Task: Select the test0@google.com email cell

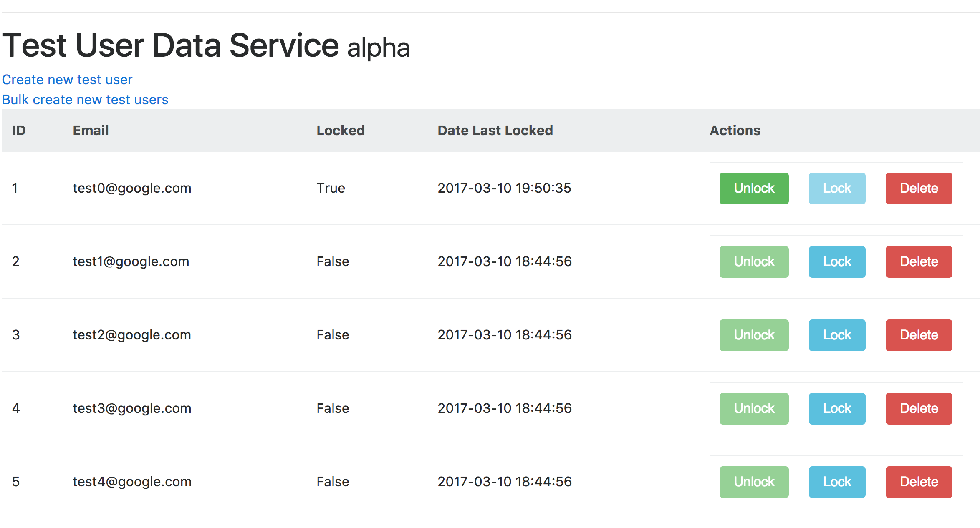Action: (x=132, y=188)
